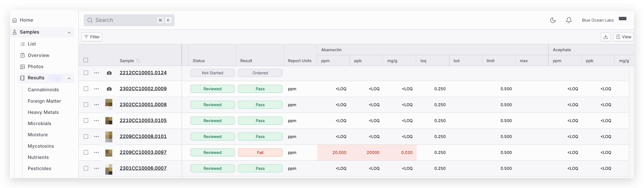Click camera icon for 2302CC10002.0009
This screenshot has width=644, height=188.
pyautogui.click(x=109, y=89)
